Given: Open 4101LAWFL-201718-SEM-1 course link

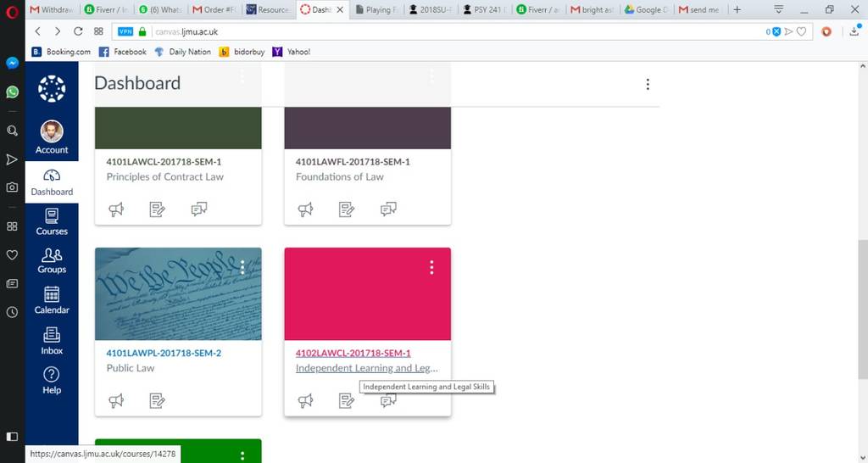Looking at the screenshot, I should [x=353, y=162].
